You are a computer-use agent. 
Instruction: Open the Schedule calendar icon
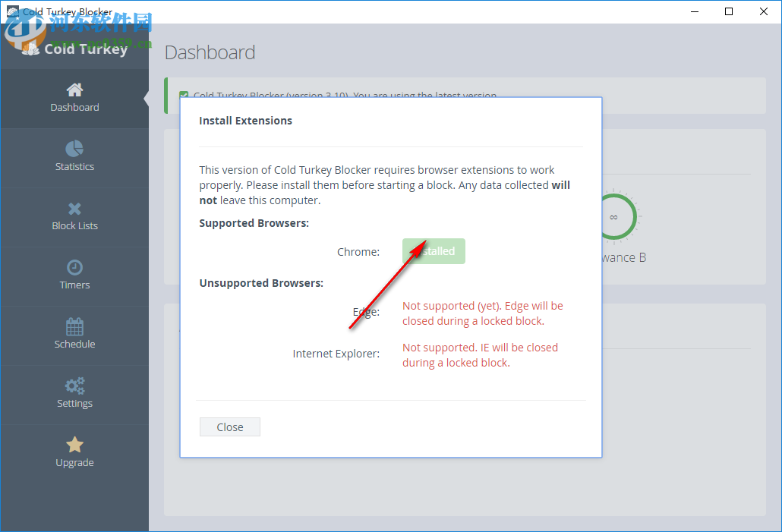tap(74, 326)
